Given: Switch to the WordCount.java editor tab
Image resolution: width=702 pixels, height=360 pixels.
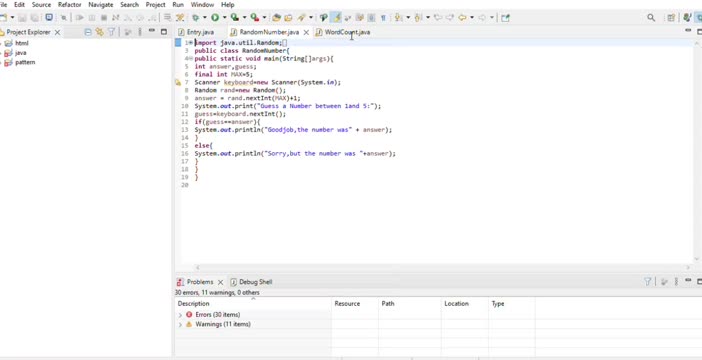Looking at the screenshot, I should click(x=343, y=32).
